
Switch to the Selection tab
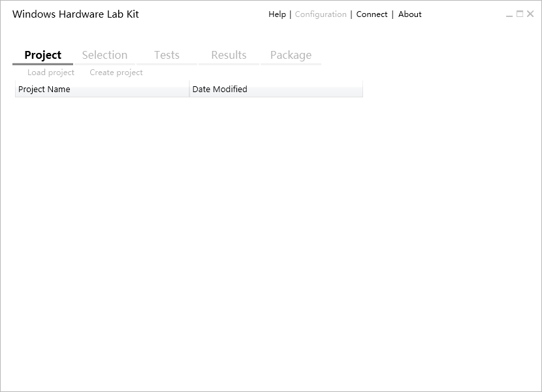point(104,55)
